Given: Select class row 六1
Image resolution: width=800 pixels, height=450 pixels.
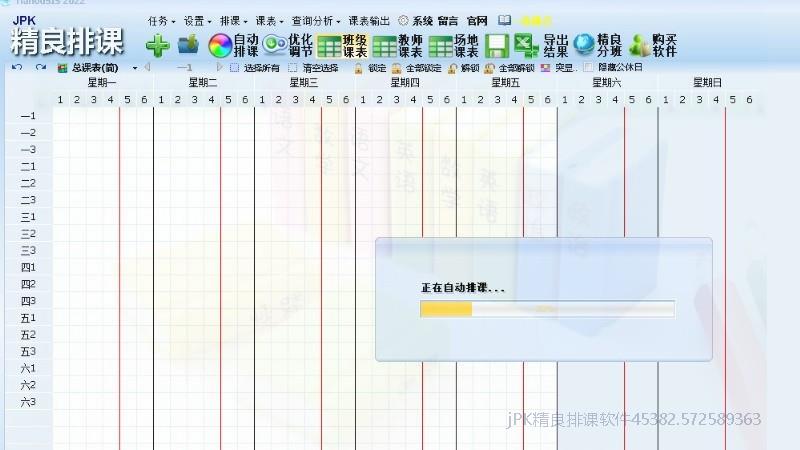Looking at the screenshot, I should tap(28, 368).
